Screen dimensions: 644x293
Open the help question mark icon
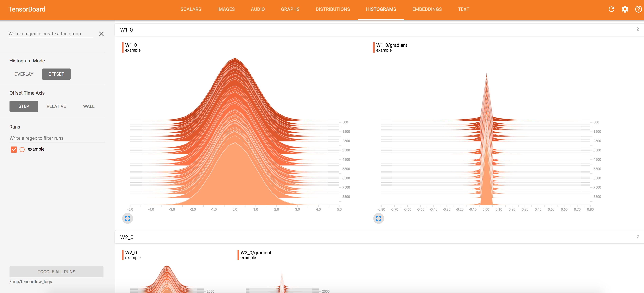pos(638,9)
